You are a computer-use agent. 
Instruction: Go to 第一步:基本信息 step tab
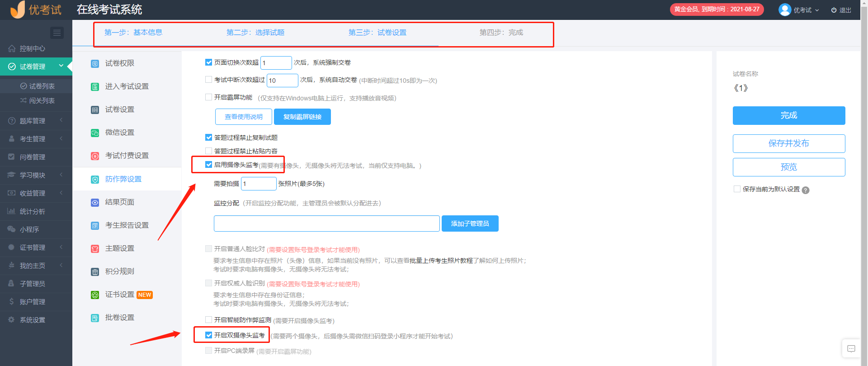coord(133,33)
